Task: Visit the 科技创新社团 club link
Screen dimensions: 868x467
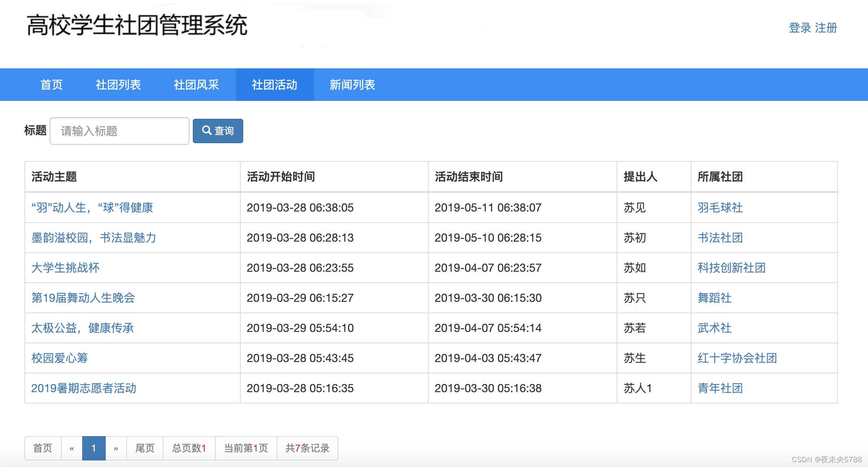Action: [731, 268]
